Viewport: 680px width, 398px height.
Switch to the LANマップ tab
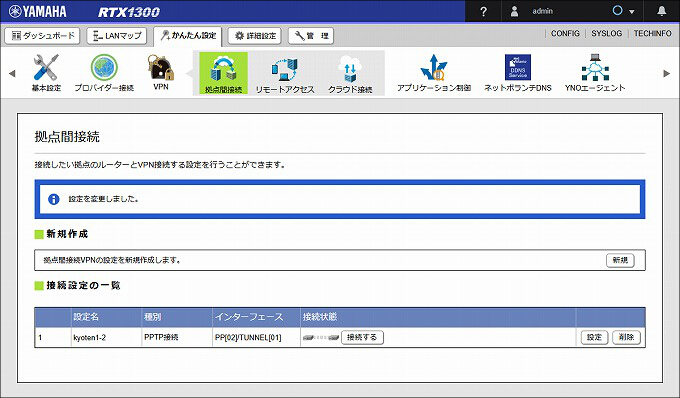coord(117,36)
